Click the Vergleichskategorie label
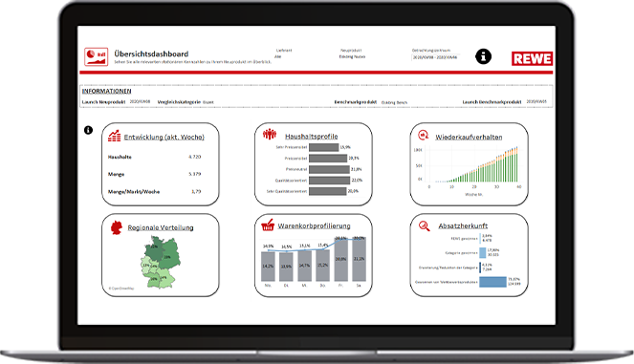This screenshot has height=364, width=634. 179,102
